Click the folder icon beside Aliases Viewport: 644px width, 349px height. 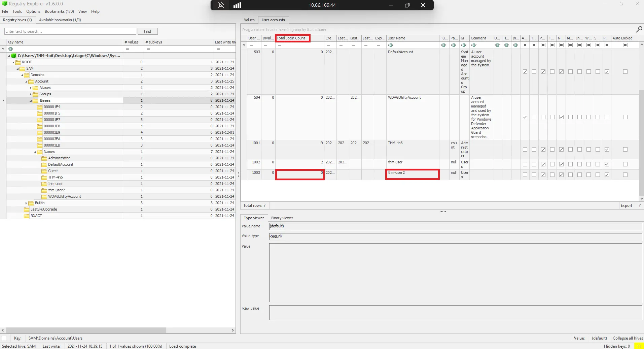coord(36,88)
